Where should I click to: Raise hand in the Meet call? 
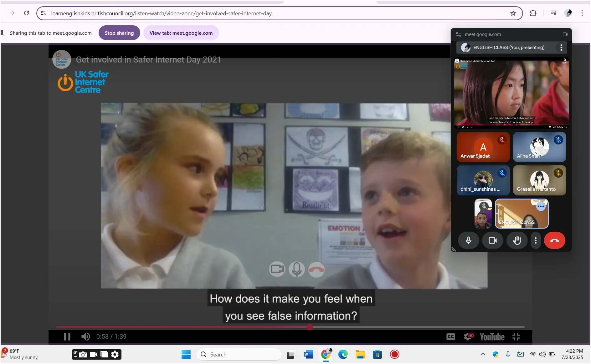pyautogui.click(x=517, y=240)
